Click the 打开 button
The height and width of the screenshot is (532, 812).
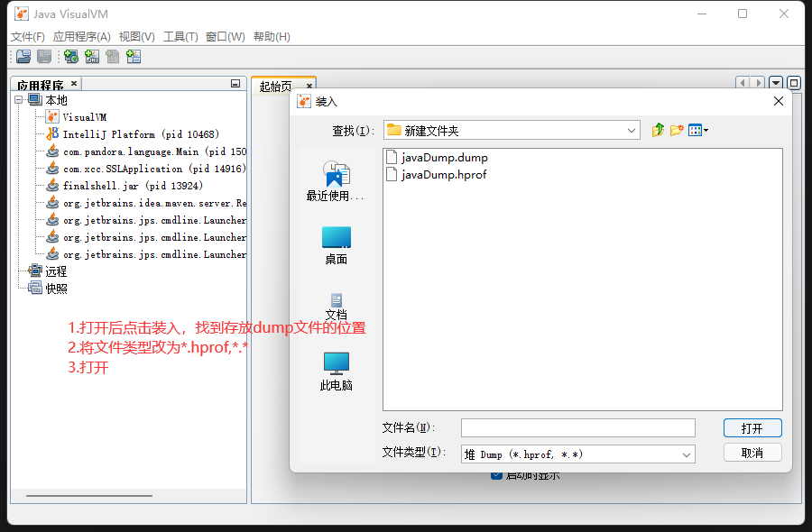point(752,428)
